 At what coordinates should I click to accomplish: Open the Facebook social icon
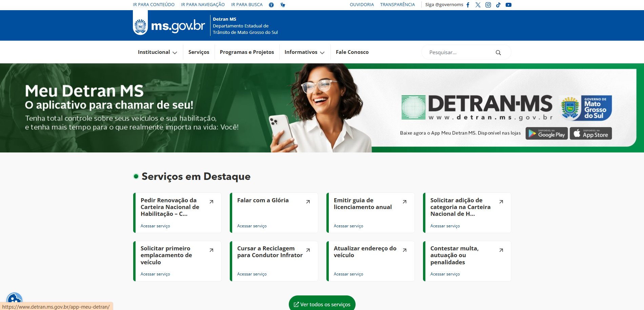click(468, 5)
